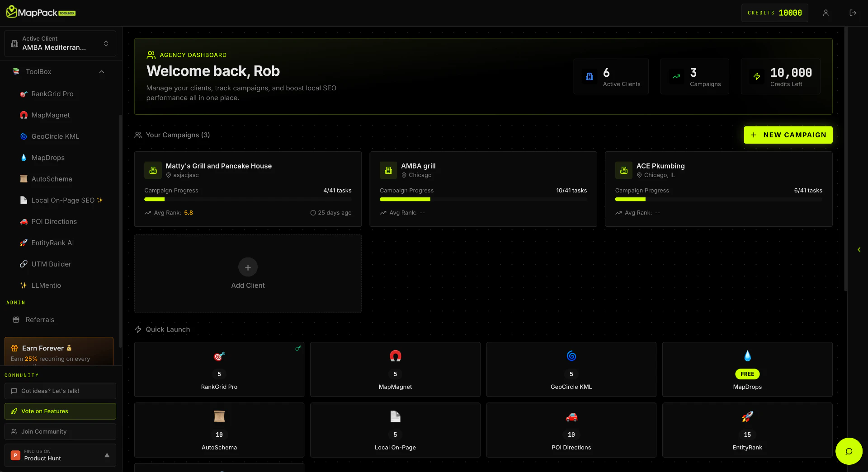Viewport: 868px width, 472px height.
Task: Select EntityRank AI in the sidebar
Action: coord(52,243)
